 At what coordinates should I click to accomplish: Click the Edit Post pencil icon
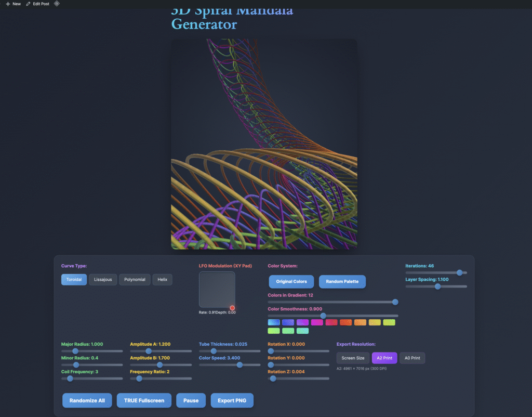pos(29,4)
